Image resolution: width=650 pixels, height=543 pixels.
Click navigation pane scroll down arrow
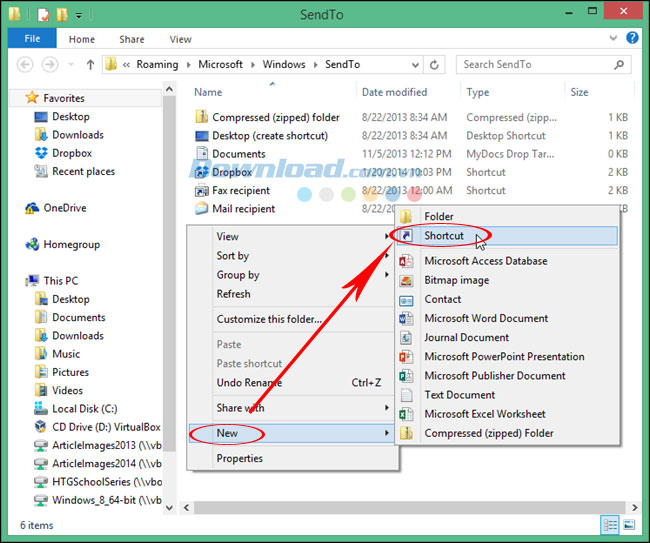[169, 508]
